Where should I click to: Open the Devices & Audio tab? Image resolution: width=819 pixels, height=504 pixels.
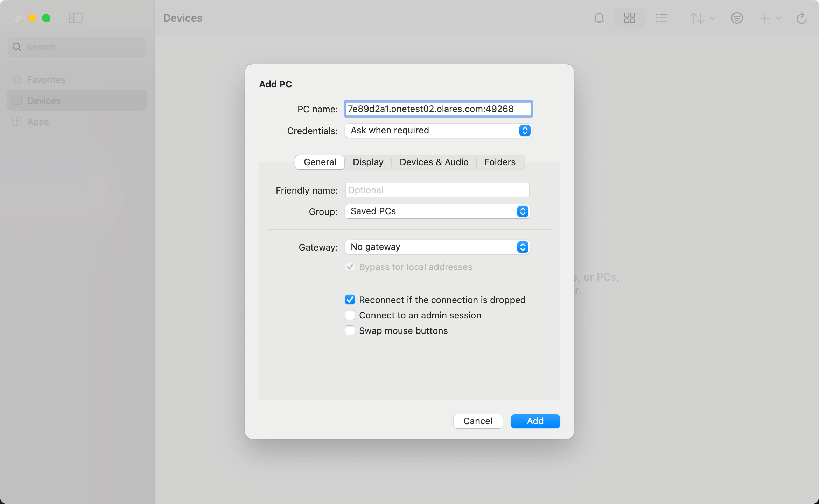[x=434, y=162]
